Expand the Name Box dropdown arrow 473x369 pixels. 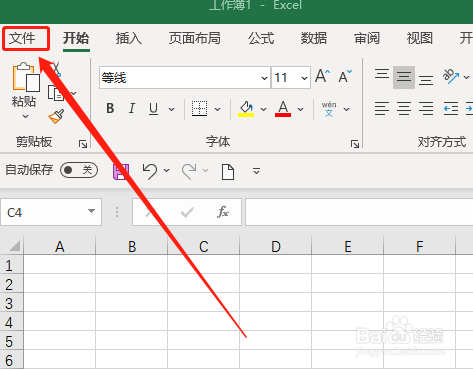pos(91,211)
